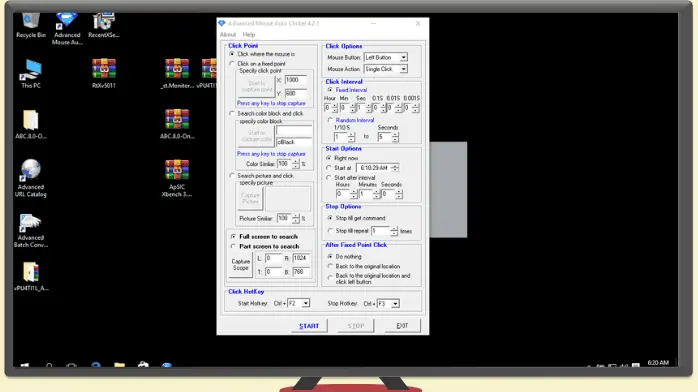Select the ApSIC Xbench 3 archive icon
698x392 pixels.
click(177, 178)
